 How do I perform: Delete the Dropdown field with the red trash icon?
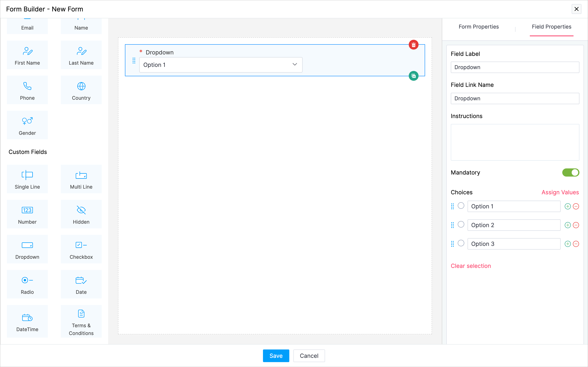(413, 45)
